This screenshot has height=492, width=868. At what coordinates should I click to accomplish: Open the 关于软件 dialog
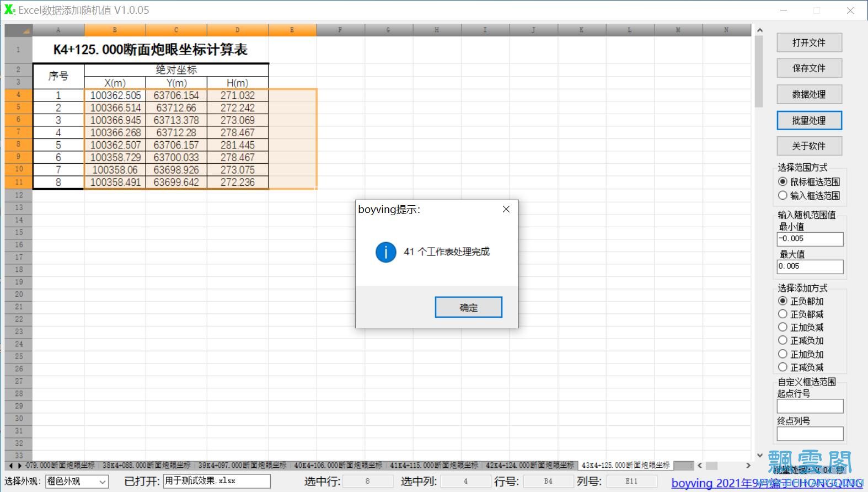(x=809, y=146)
